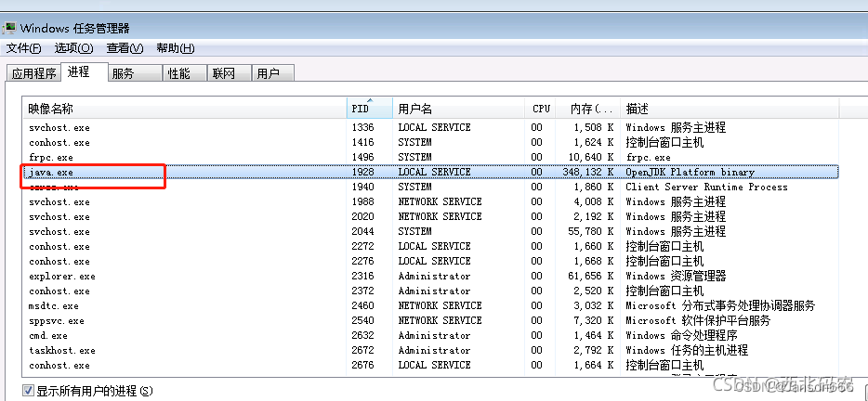Sort by 用户名 column header
This screenshot has height=401, width=868.
459,109
